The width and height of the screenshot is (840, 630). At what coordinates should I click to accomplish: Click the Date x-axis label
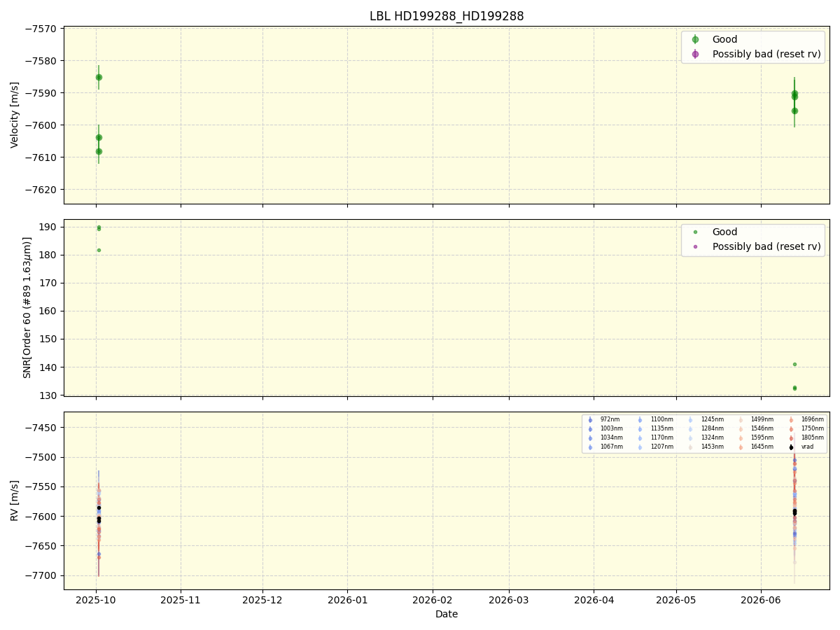(447, 615)
